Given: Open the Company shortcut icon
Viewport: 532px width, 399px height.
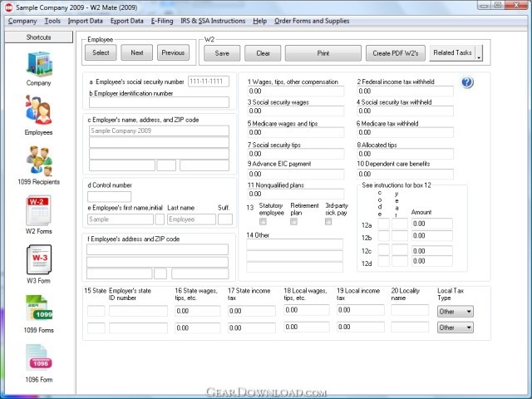Looking at the screenshot, I should pos(39,65).
